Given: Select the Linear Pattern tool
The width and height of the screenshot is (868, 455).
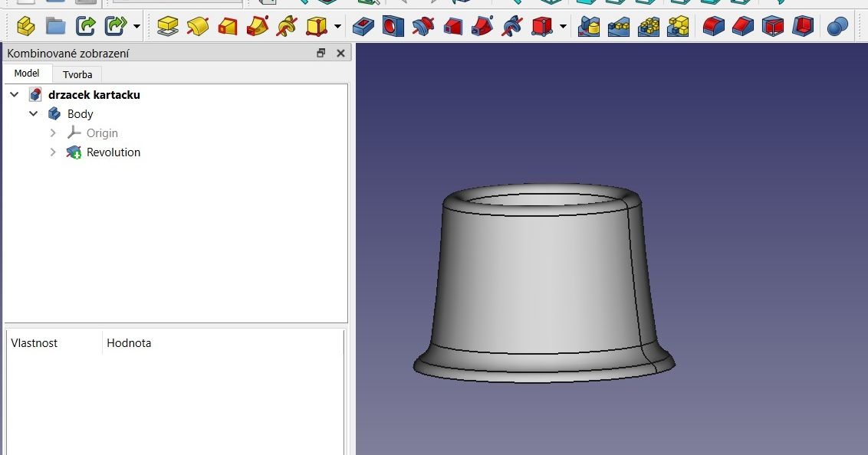Looking at the screenshot, I should 618,26.
